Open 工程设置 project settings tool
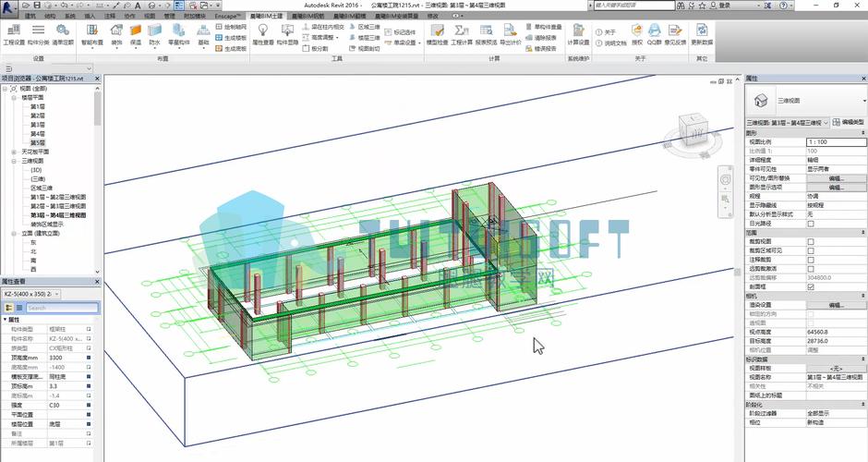The height and width of the screenshot is (462, 868). pos(14,35)
